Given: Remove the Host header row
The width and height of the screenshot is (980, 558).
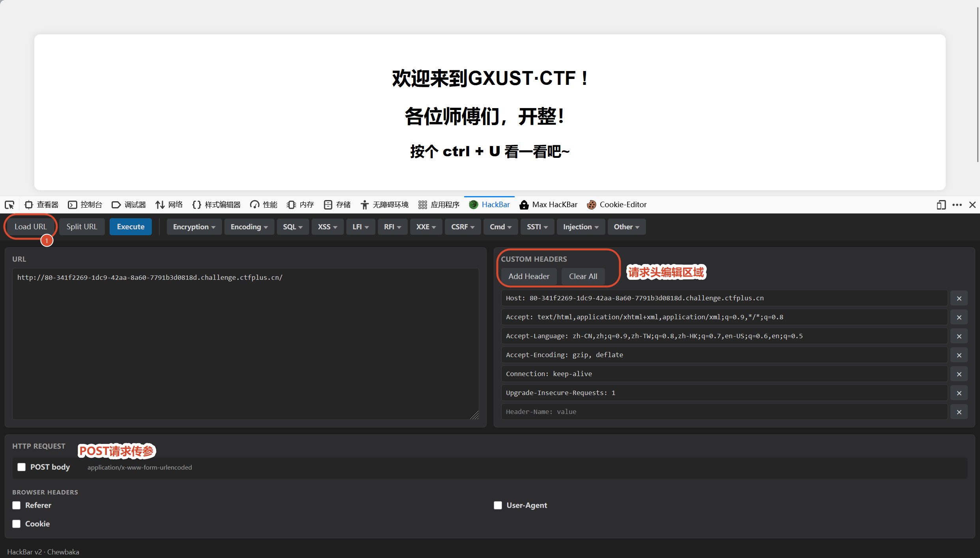Looking at the screenshot, I should tap(959, 298).
